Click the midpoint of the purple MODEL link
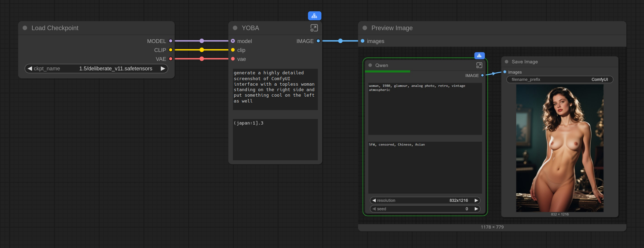 coord(202,41)
